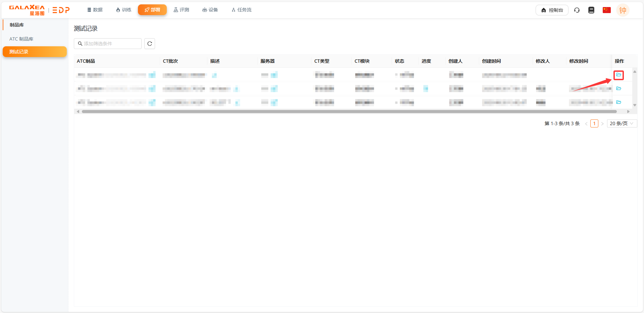The width and height of the screenshot is (644, 313).
Task: Expand the 20 条/页 page size dropdown
Action: pos(622,123)
